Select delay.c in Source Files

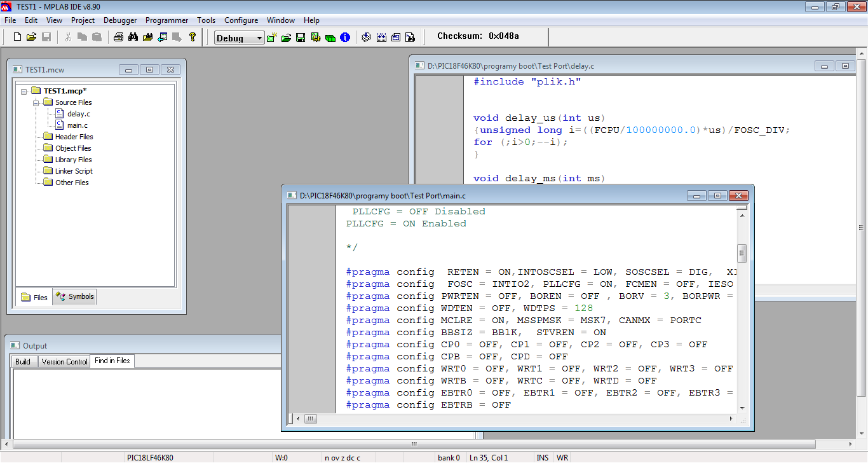[x=79, y=114]
